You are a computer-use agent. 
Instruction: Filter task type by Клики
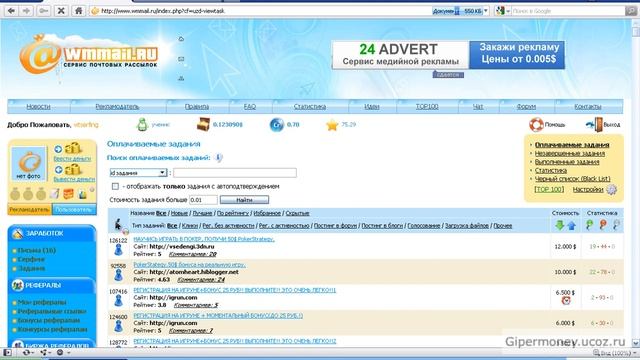190,225
